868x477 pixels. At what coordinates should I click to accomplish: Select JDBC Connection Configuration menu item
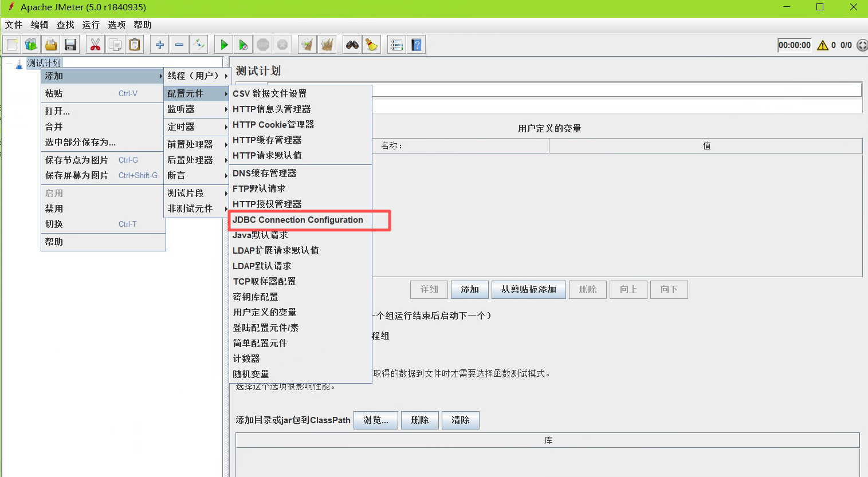coord(298,220)
